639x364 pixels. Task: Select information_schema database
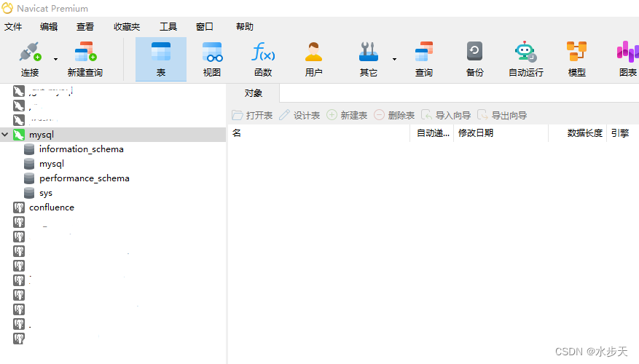pyautogui.click(x=81, y=149)
